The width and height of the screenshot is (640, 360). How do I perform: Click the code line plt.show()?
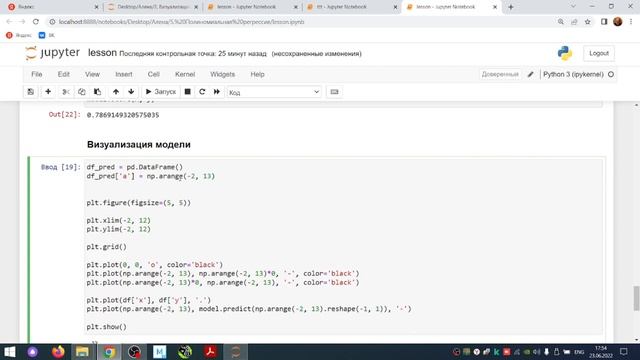coord(107,327)
